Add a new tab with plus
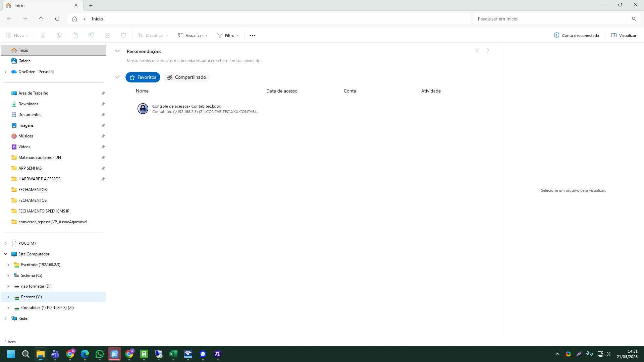 91,5
